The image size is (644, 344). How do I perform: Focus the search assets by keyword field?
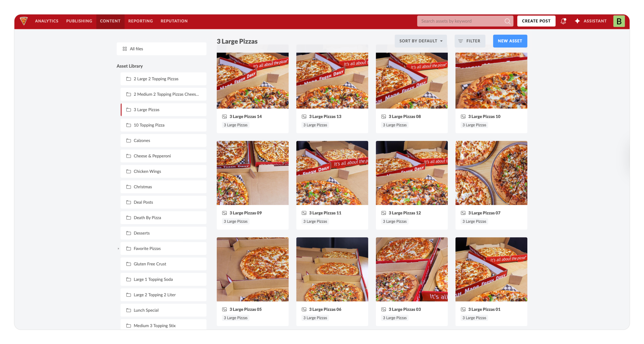[x=460, y=21]
